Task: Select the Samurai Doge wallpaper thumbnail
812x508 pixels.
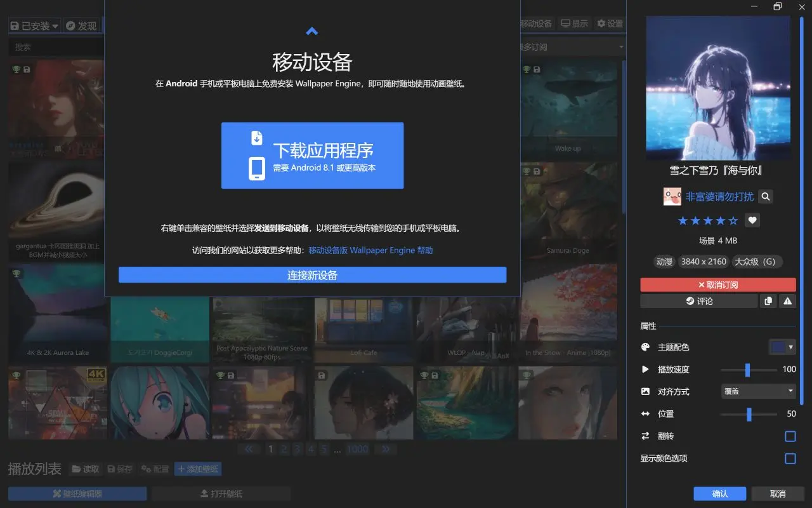Action: tap(568, 211)
